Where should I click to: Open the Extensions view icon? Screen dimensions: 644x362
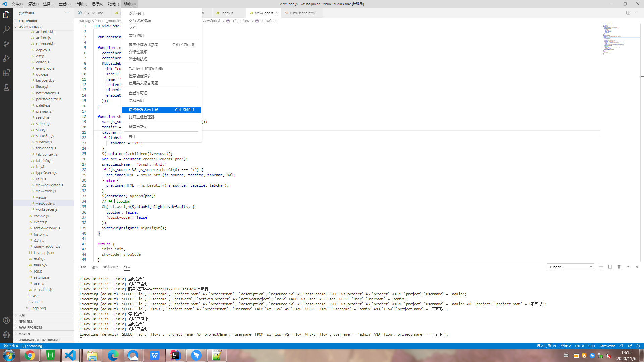pos(6,73)
